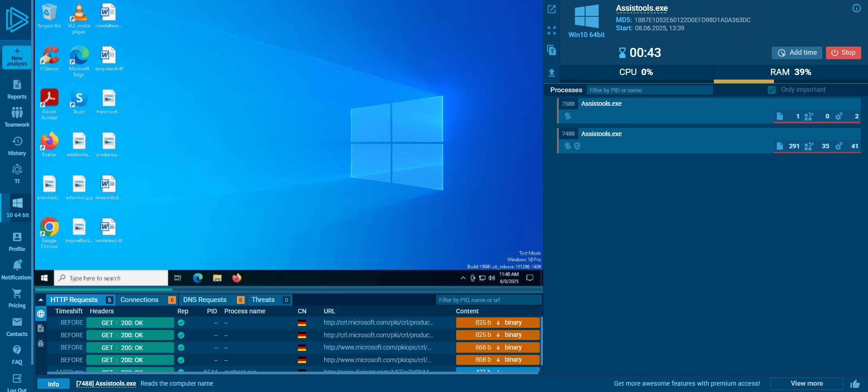Image resolution: width=868 pixels, height=392 pixels.
Task: Select the network globe icon in bottom panel
Action: pyautogui.click(x=41, y=313)
